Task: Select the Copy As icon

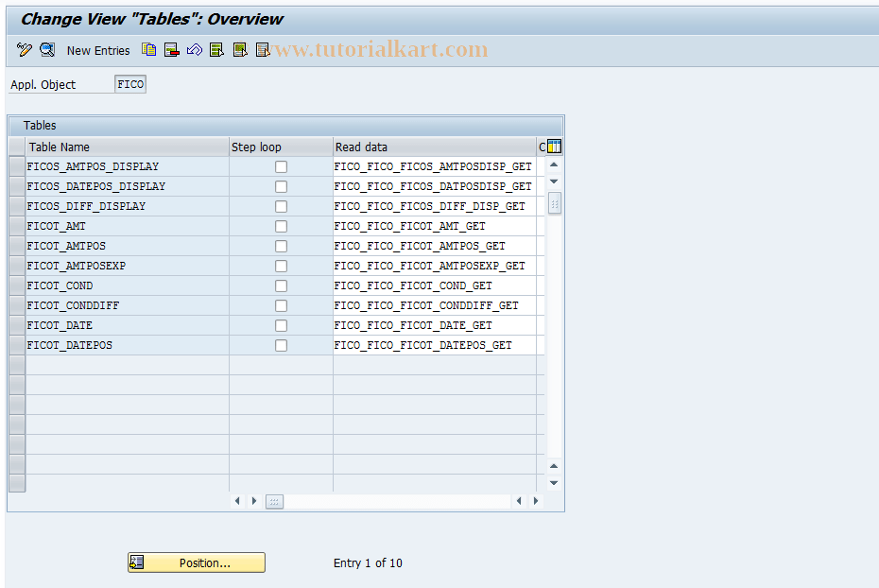Action: [x=148, y=49]
